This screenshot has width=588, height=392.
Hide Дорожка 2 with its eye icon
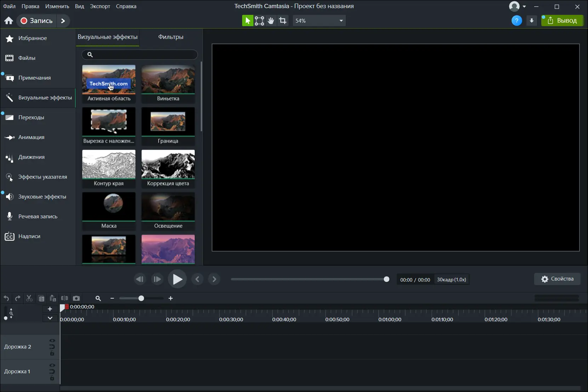52,341
